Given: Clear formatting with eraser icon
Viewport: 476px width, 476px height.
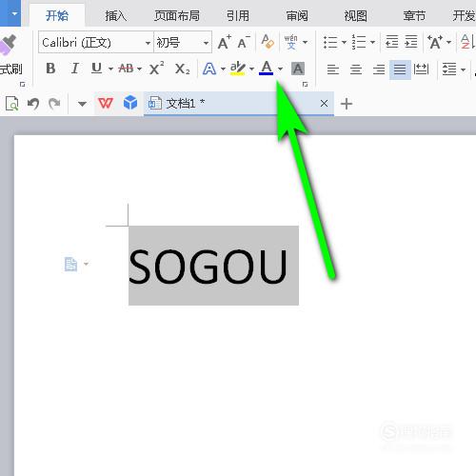Looking at the screenshot, I should point(268,42).
